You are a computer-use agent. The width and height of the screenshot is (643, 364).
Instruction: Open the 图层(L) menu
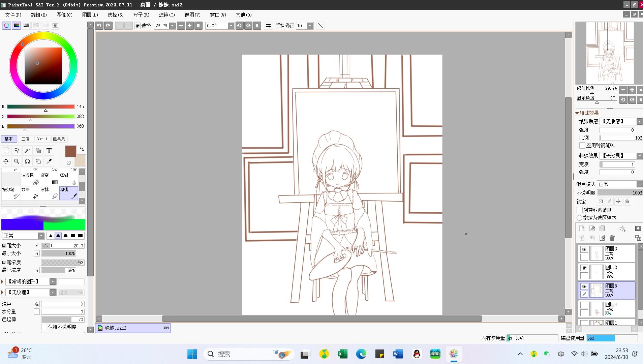click(90, 15)
